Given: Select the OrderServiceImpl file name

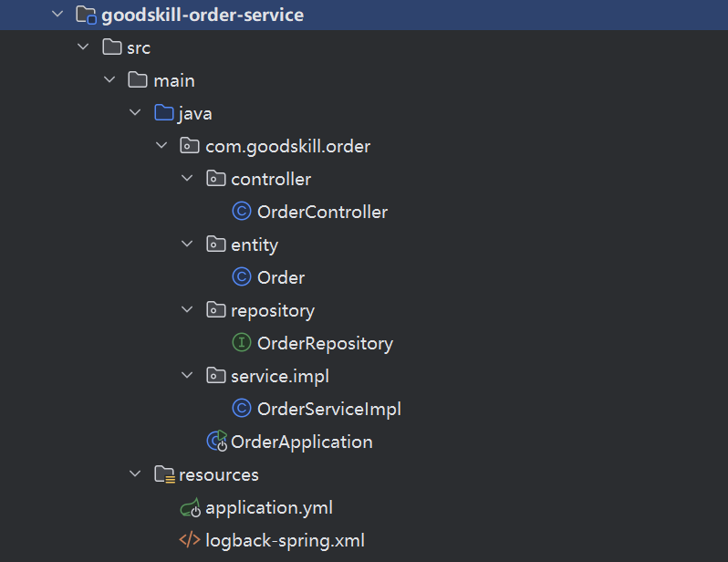Looking at the screenshot, I should pyautogui.click(x=328, y=409).
